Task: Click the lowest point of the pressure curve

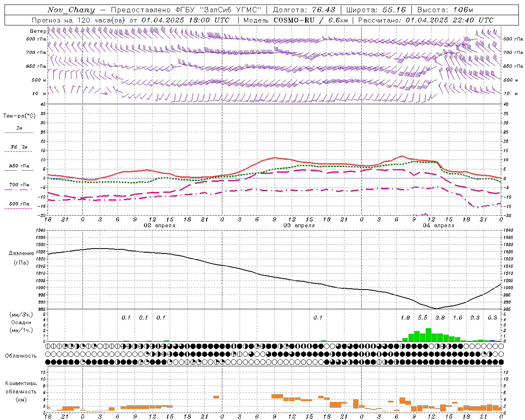Action: pyautogui.click(x=437, y=308)
